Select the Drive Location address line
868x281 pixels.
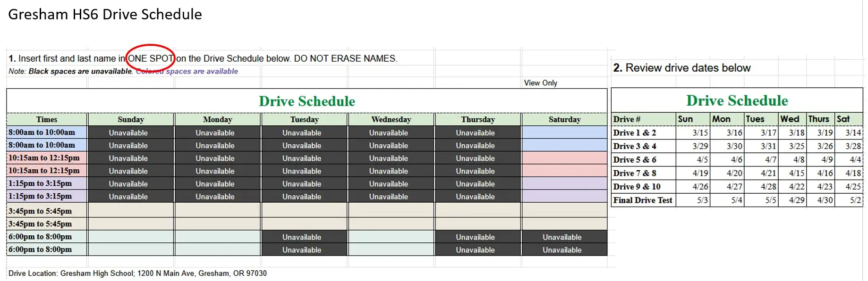137,273
